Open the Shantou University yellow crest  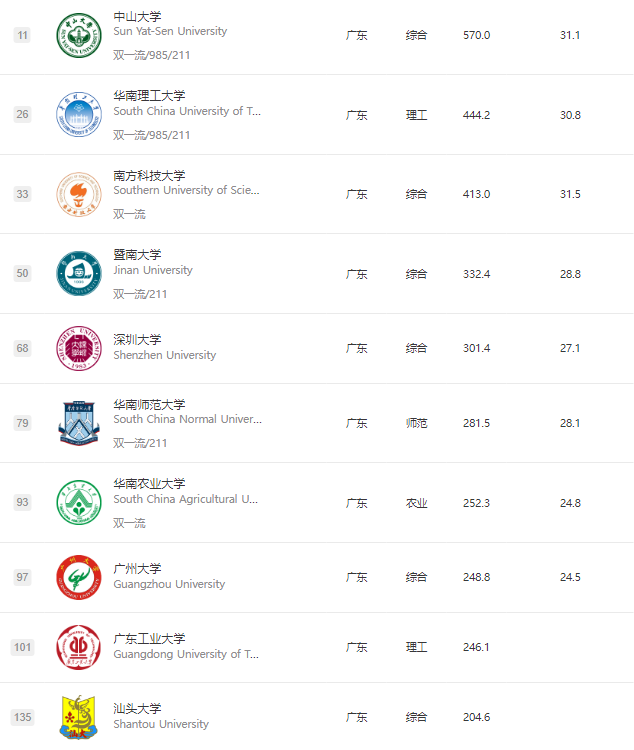(x=79, y=717)
